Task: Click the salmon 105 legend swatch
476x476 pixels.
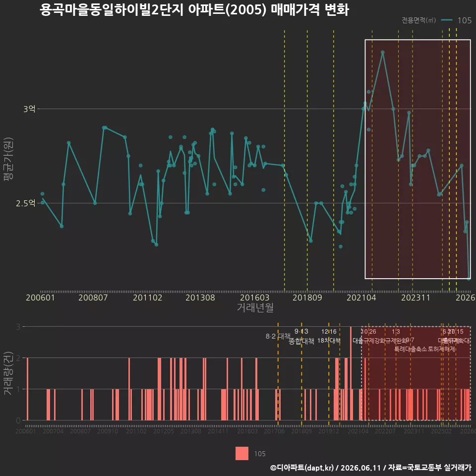Action: [x=241, y=453]
